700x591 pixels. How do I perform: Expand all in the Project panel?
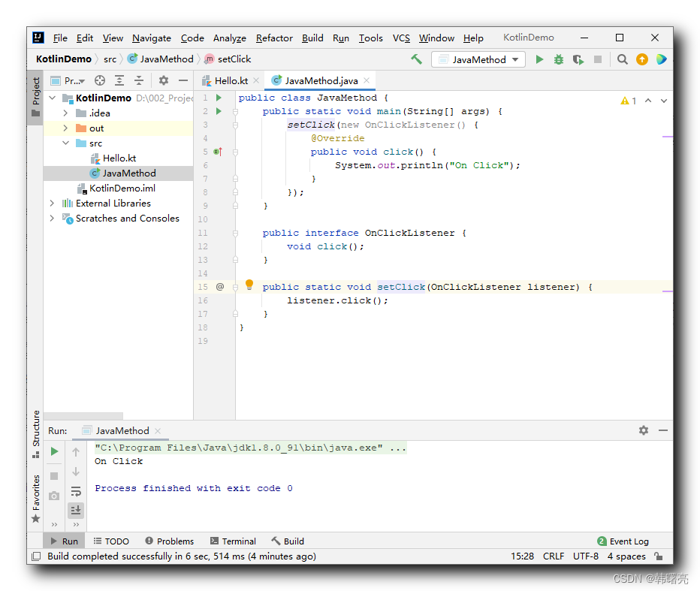point(119,80)
